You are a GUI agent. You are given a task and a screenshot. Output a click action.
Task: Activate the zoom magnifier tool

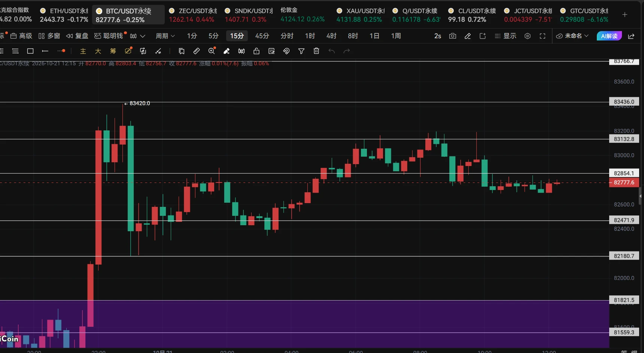coord(212,51)
